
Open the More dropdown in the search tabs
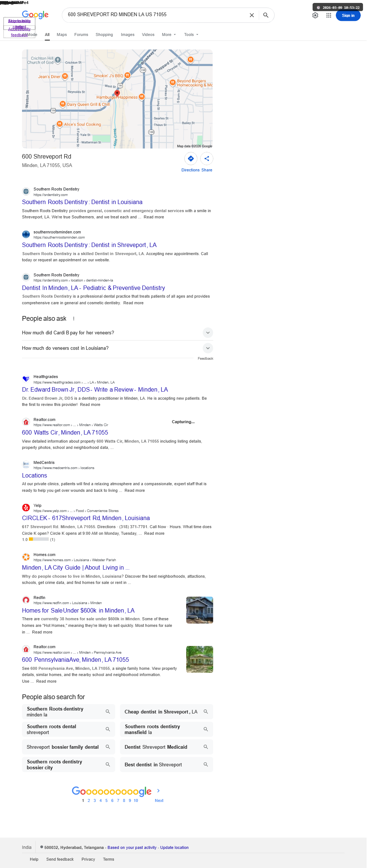point(169,34)
